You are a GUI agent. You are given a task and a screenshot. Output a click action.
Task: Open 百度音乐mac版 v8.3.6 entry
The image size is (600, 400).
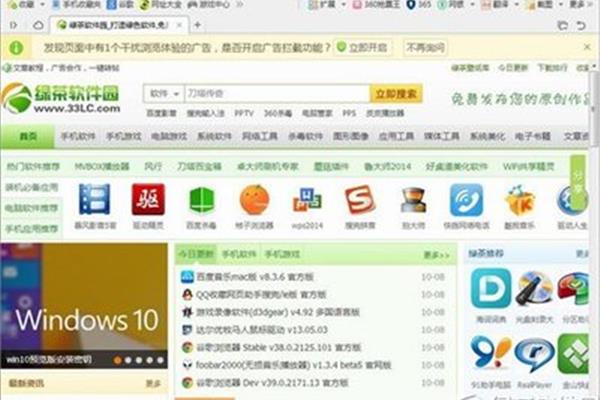click(x=255, y=277)
